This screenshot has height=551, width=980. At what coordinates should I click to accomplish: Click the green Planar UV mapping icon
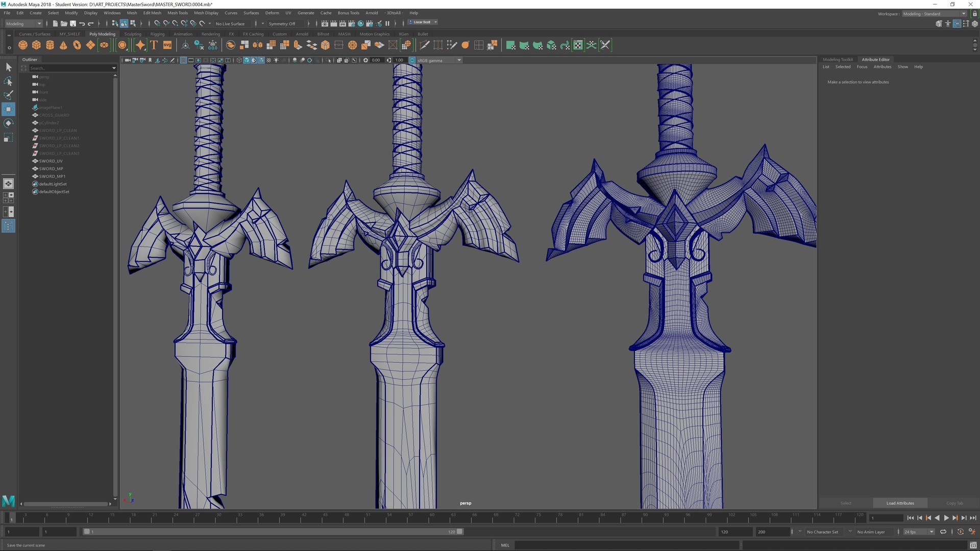[510, 45]
